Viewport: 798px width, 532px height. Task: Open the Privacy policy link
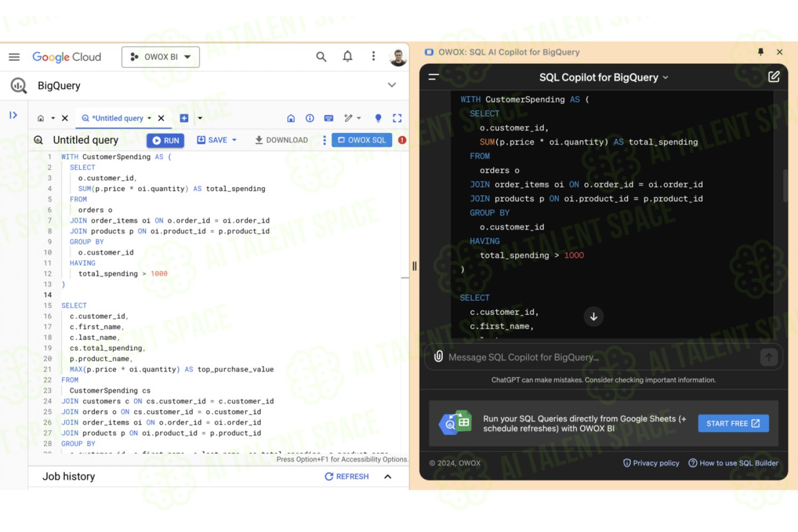click(651, 463)
